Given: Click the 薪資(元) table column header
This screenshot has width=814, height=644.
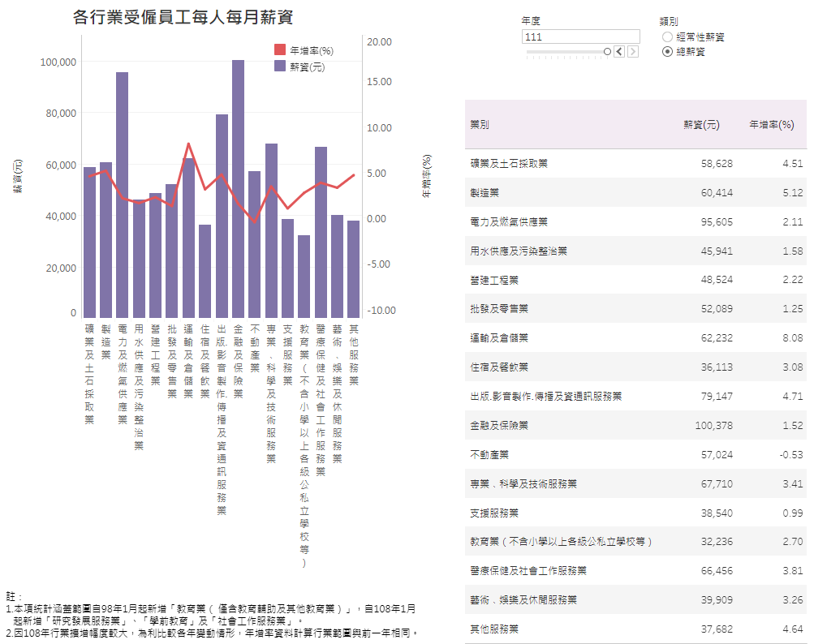Looking at the screenshot, I should tap(701, 125).
